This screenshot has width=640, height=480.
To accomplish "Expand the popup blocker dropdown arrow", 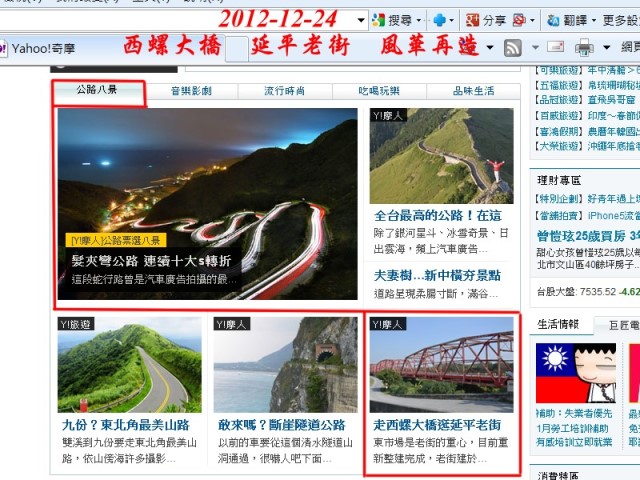I will 532,20.
